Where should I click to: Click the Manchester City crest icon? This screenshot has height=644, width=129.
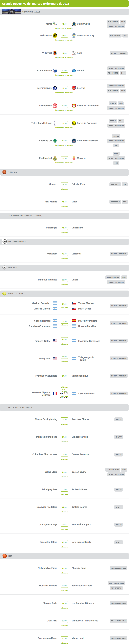point(74,36)
